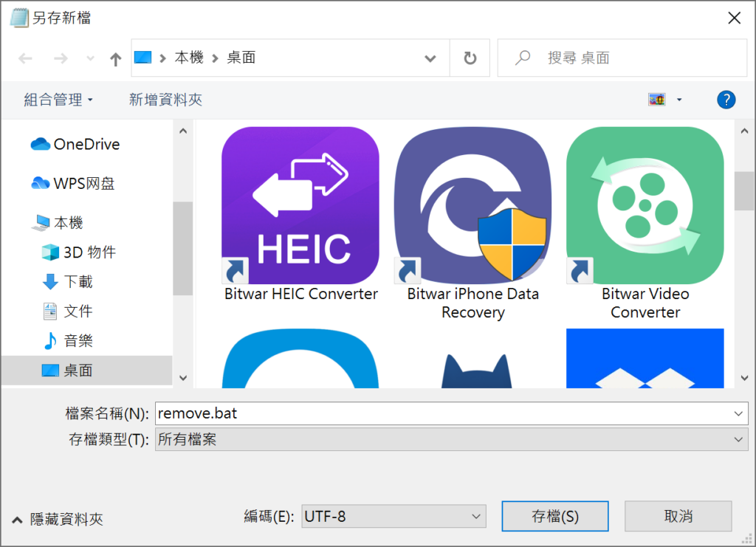Select the Bitwar Video Converter shortcut icon
Image resolution: width=756 pixels, height=547 pixels.
coord(645,205)
